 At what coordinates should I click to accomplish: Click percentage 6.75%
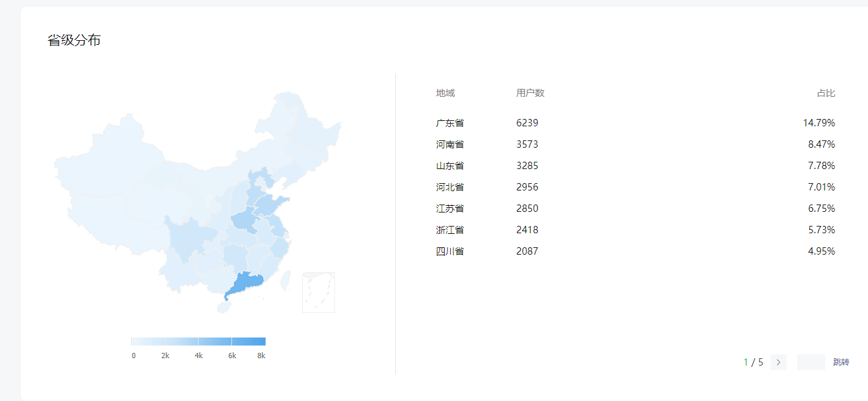point(822,209)
